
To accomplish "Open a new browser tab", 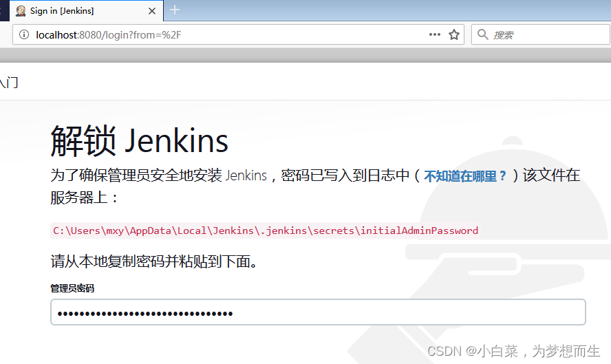I will click(x=175, y=10).
